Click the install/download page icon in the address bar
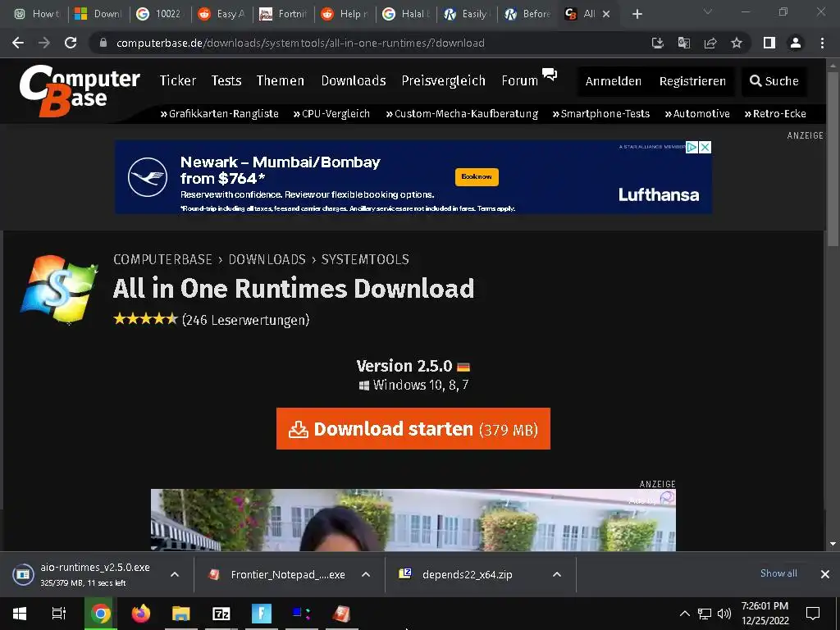The width and height of the screenshot is (840, 630). [x=657, y=43]
